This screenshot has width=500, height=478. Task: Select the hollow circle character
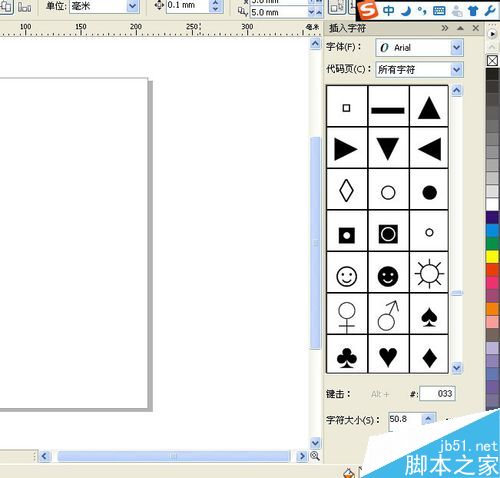[x=388, y=189]
